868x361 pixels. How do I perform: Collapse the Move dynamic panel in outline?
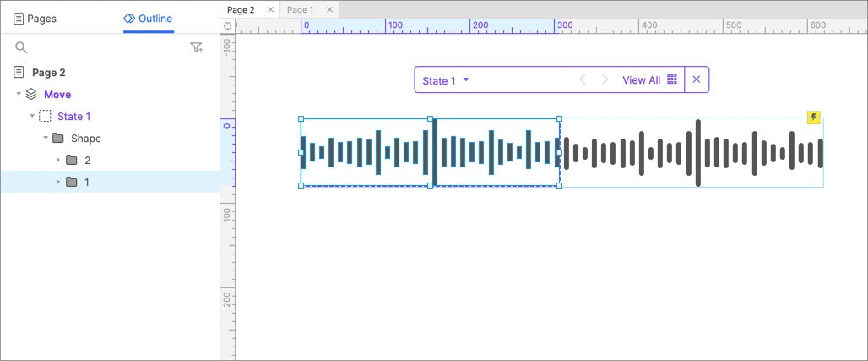coord(19,95)
